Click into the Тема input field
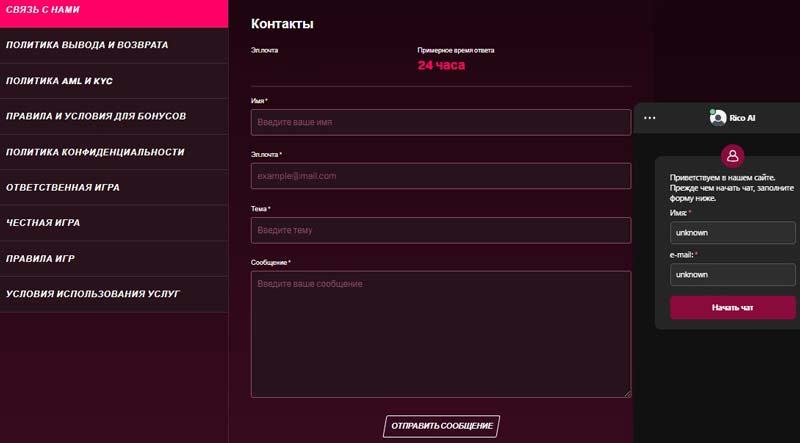Image resolution: width=800 pixels, height=443 pixels. pos(440,230)
